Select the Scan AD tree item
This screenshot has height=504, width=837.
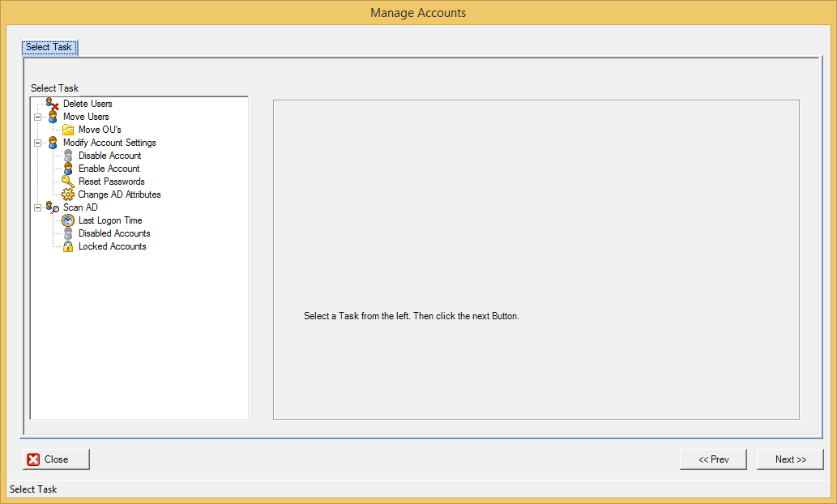click(80, 207)
